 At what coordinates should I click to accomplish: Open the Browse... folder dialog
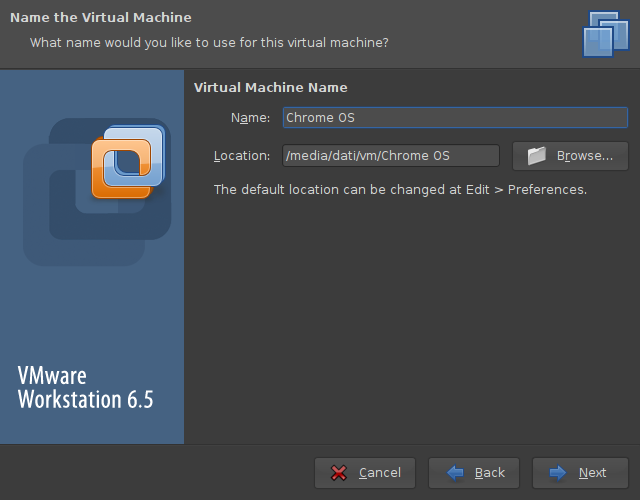(570, 156)
